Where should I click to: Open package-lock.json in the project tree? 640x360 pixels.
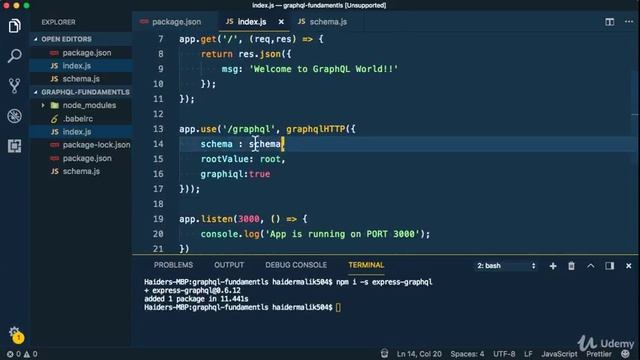pyautogui.click(x=96, y=145)
